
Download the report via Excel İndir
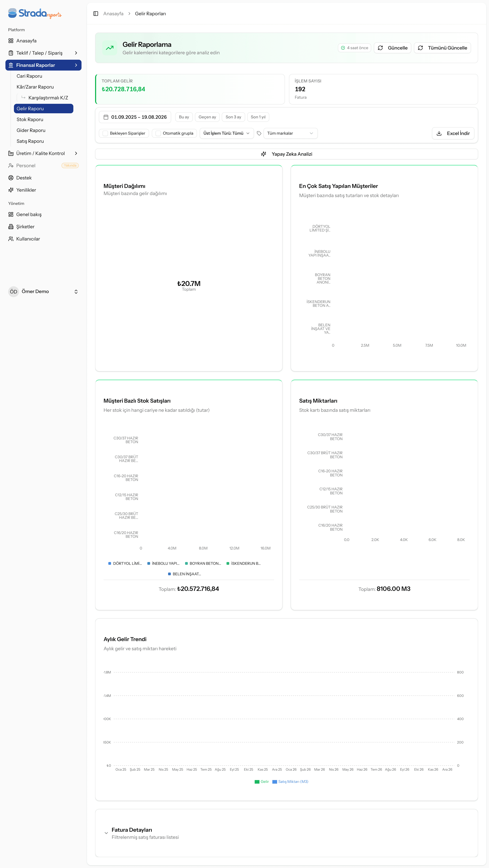coord(453,133)
